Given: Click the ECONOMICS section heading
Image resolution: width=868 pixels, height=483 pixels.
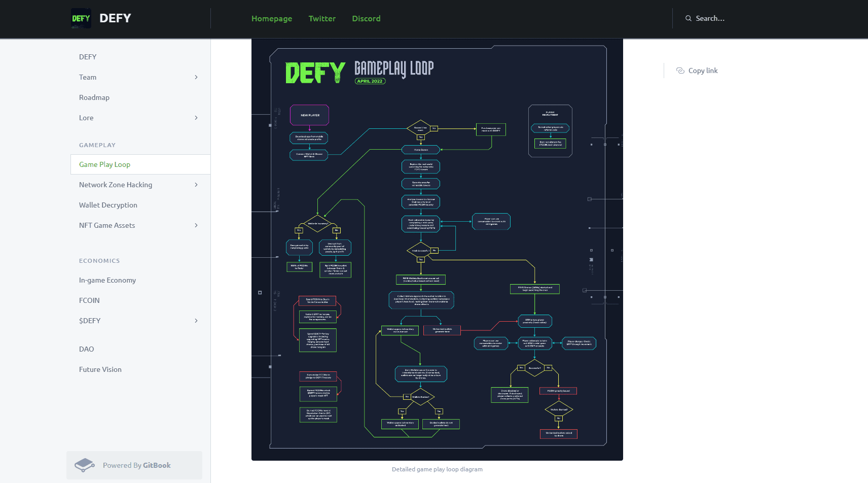Looking at the screenshot, I should [99, 261].
